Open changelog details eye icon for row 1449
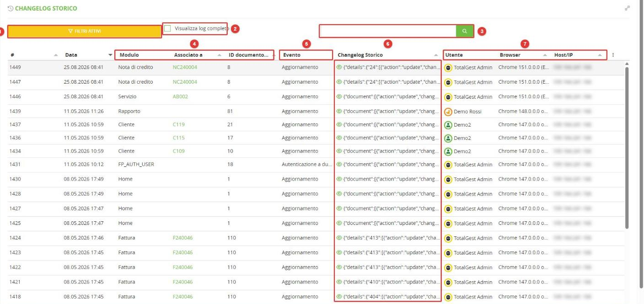The height and width of the screenshot is (304, 644). click(339, 68)
